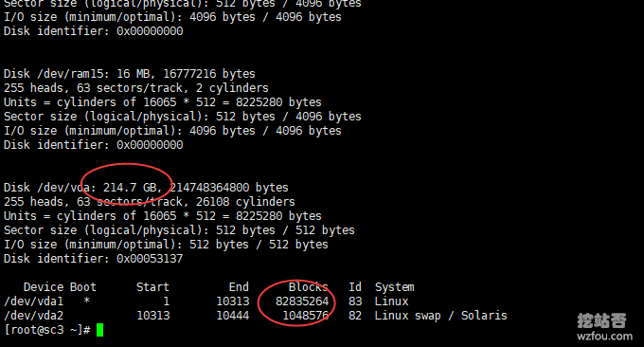Click the green terminal cursor block

[x=99, y=330]
